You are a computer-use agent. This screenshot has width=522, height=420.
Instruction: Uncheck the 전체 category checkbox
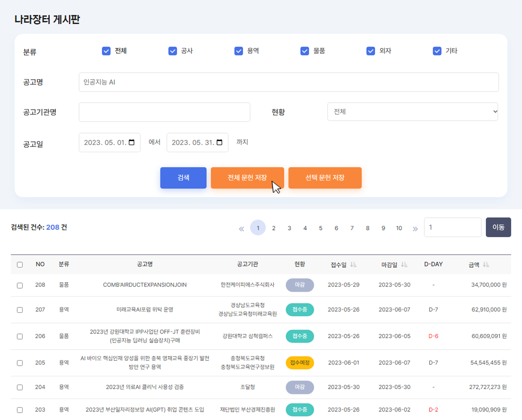coord(106,51)
